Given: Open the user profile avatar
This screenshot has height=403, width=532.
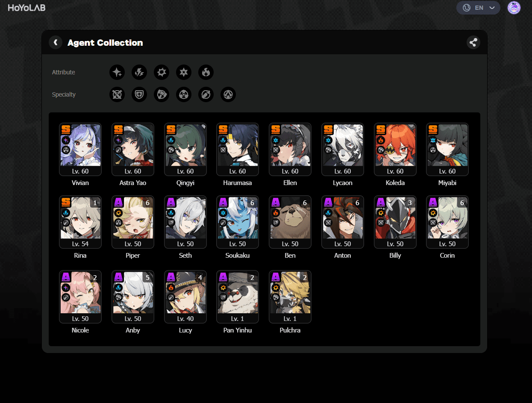Looking at the screenshot, I should [514, 8].
